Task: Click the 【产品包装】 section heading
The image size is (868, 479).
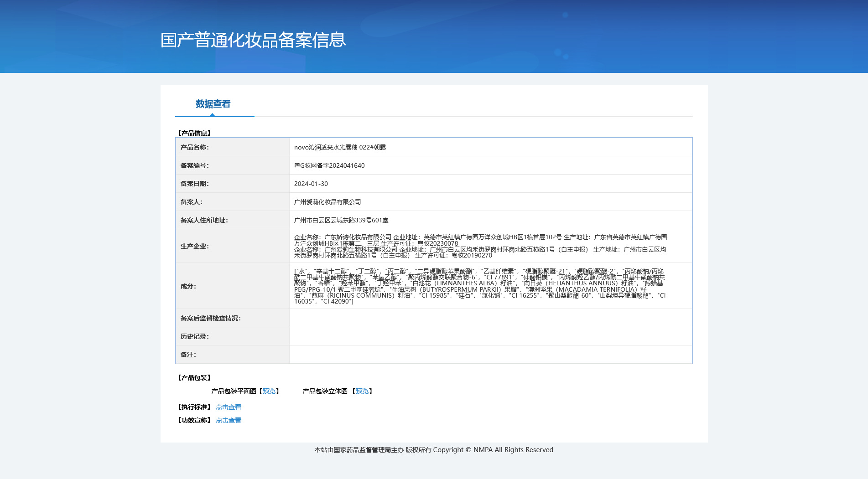Action: pos(194,378)
